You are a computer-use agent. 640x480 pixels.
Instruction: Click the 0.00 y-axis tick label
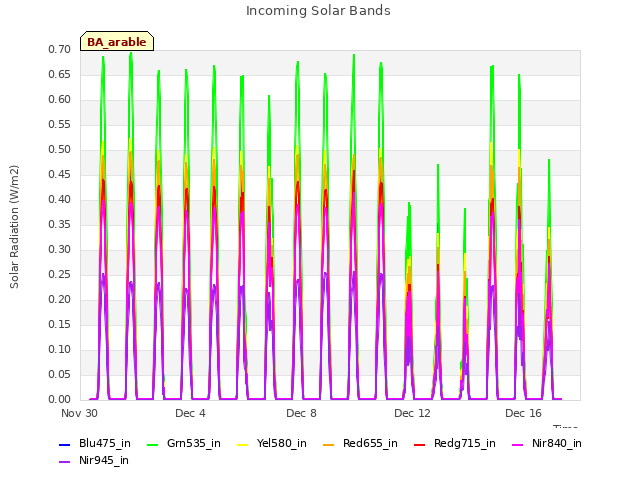(60, 400)
